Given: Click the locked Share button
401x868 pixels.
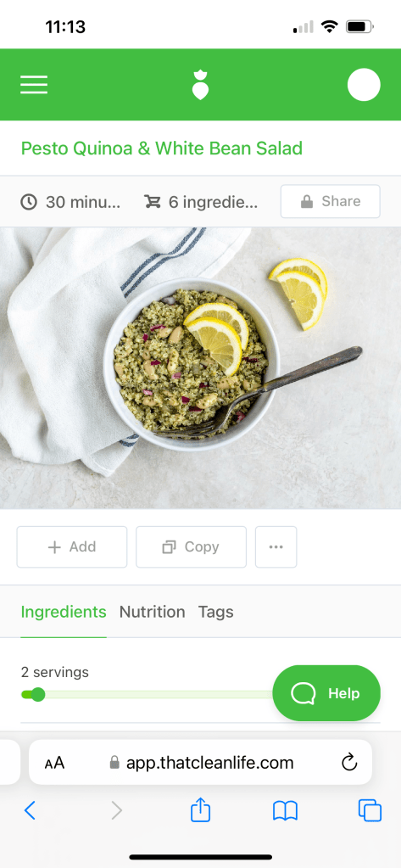Looking at the screenshot, I should (x=330, y=201).
